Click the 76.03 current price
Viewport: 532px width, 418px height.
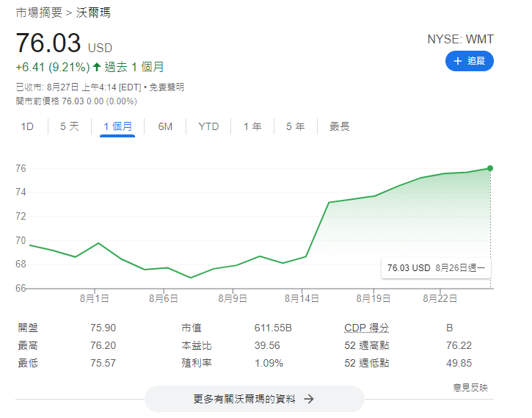[48, 43]
